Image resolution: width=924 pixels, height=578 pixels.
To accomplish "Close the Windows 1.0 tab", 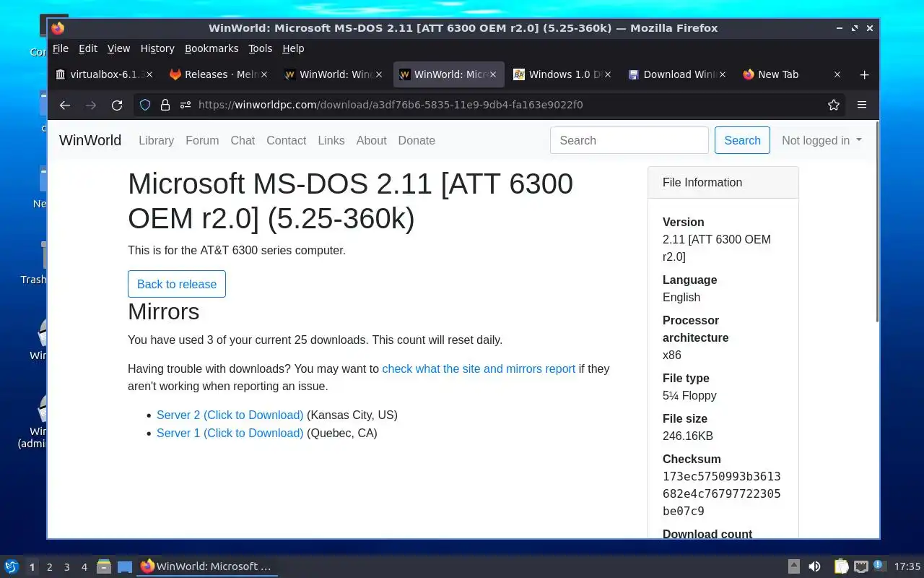I will pyautogui.click(x=608, y=74).
